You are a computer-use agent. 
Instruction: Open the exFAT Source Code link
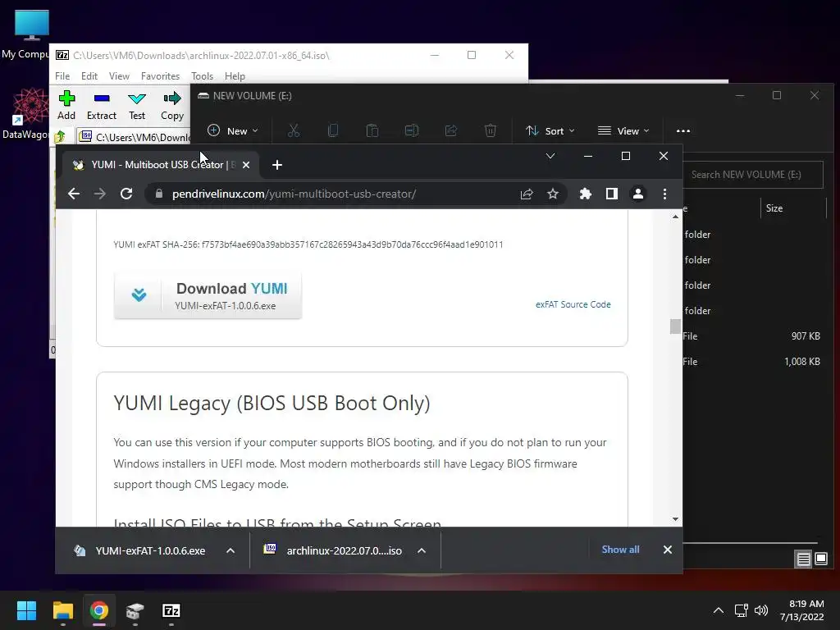tap(573, 304)
